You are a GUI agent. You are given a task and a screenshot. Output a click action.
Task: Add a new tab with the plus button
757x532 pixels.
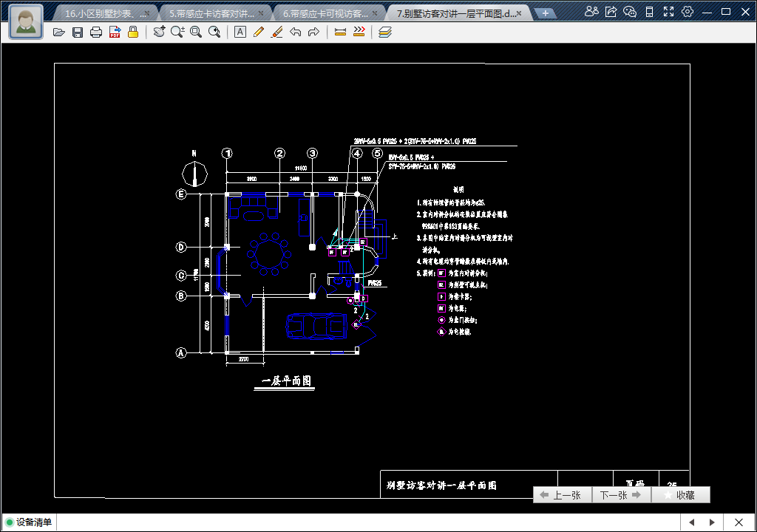[545, 13]
